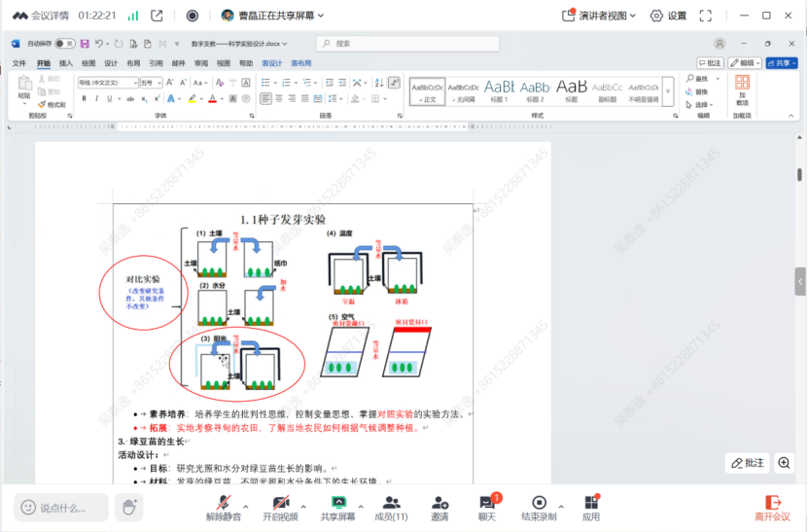Unmute the microphone with 解除静音
This screenshot has width=808, height=532.
(225, 504)
